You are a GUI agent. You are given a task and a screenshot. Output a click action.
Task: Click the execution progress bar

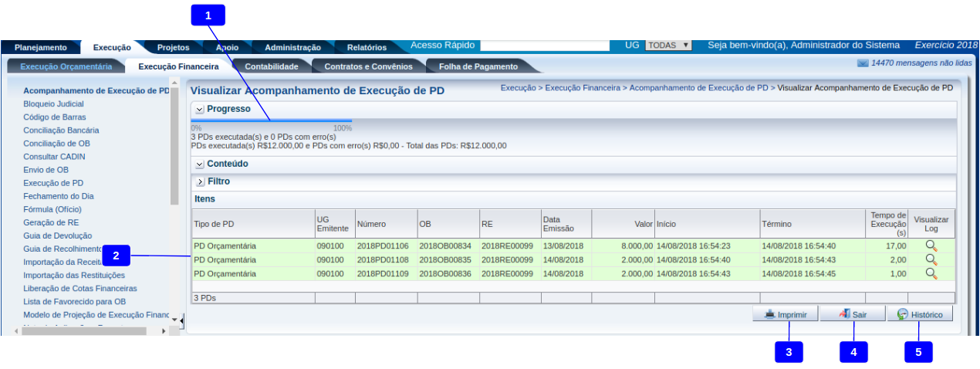[x=271, y=121]
